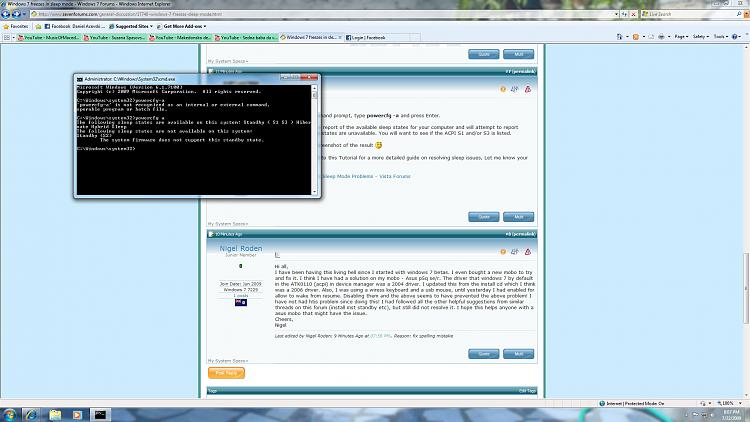Switch to YouTube Sedea baba tab
The image size is (750, 422).
(245, 37)
